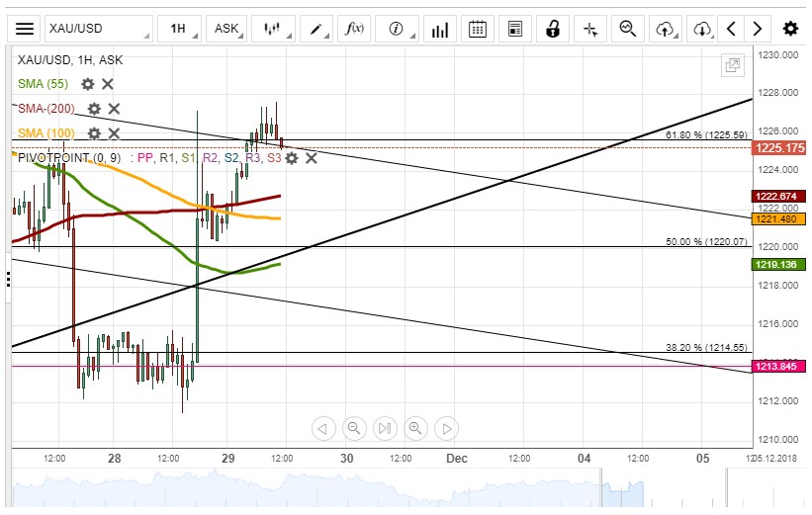Open the f(x) indicators menu
The image size is (812, 515).
pyautogui.click(x=354, y=29)
